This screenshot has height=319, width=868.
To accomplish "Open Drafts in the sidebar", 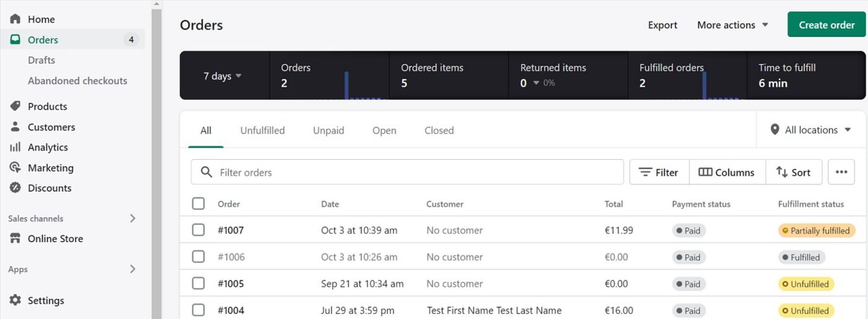I will point(42,60).
